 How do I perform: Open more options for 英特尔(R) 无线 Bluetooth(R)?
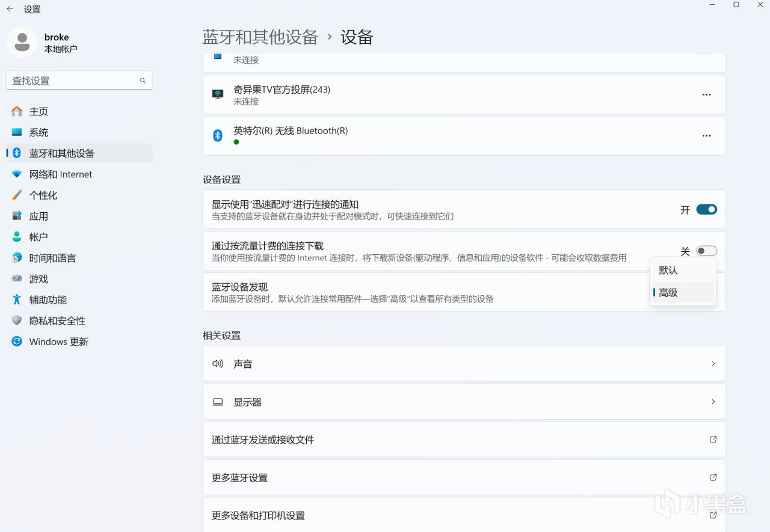(707, 136)
